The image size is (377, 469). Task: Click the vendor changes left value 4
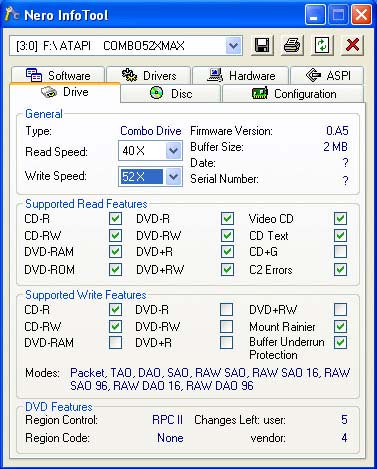344,438
